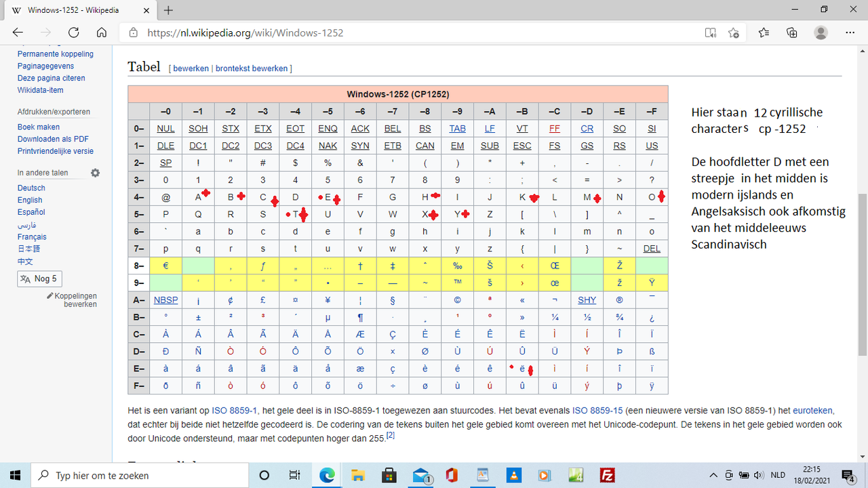Click 'Deze pagina citeren' in sidebar
The width and height of the screenshot is (868, 488).
pyautogui.click(x=52, y=78)
